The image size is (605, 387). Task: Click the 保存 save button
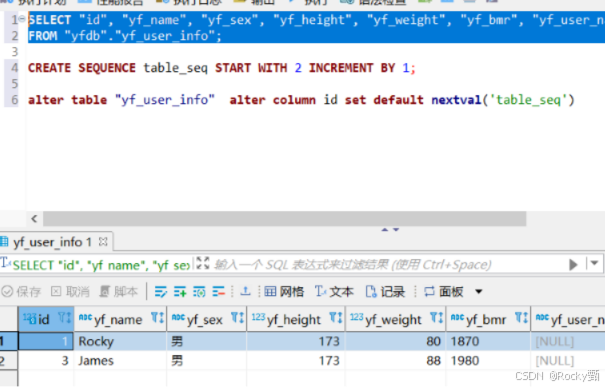[x=21, y=292]
